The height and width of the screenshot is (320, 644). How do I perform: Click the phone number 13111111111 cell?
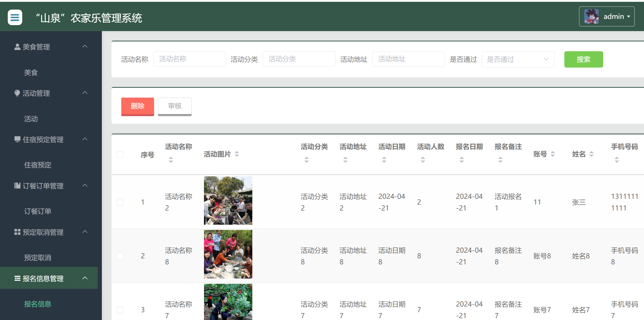coord(625,202)
